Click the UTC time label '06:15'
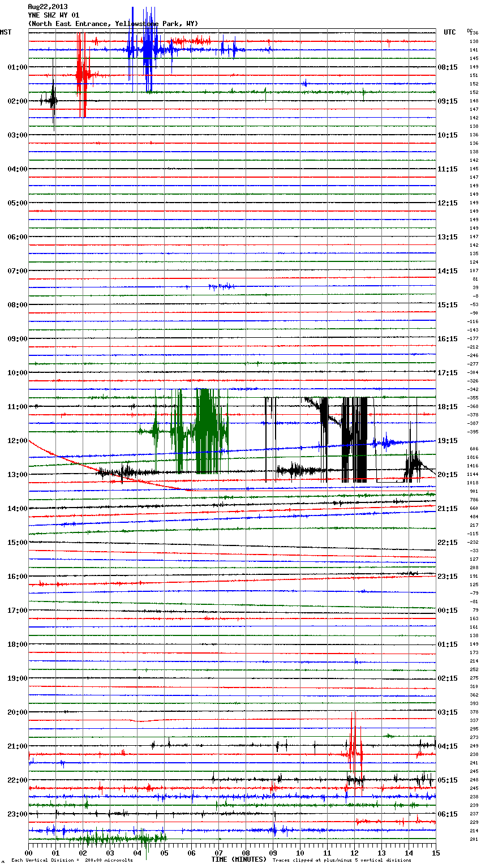The width and height of the screenshot is (481, 868). (448, 814)
